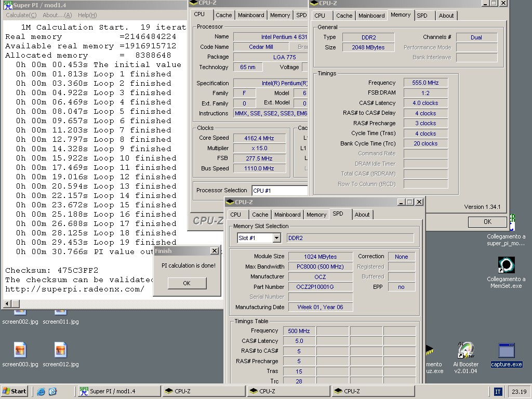Viewport: 532px width, 399px height.
Task: Click the superpi.radeonx.com URL text
Action: pos(75,289)
